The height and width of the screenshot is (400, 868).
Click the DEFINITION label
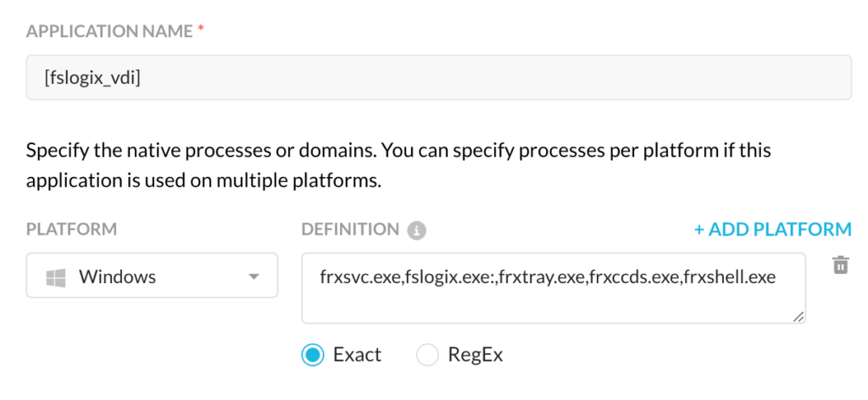350,229
